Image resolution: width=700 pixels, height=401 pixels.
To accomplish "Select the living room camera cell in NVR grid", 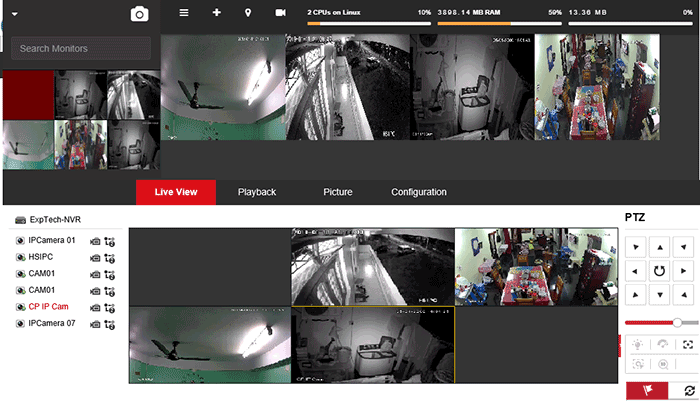I will [536, 267].
